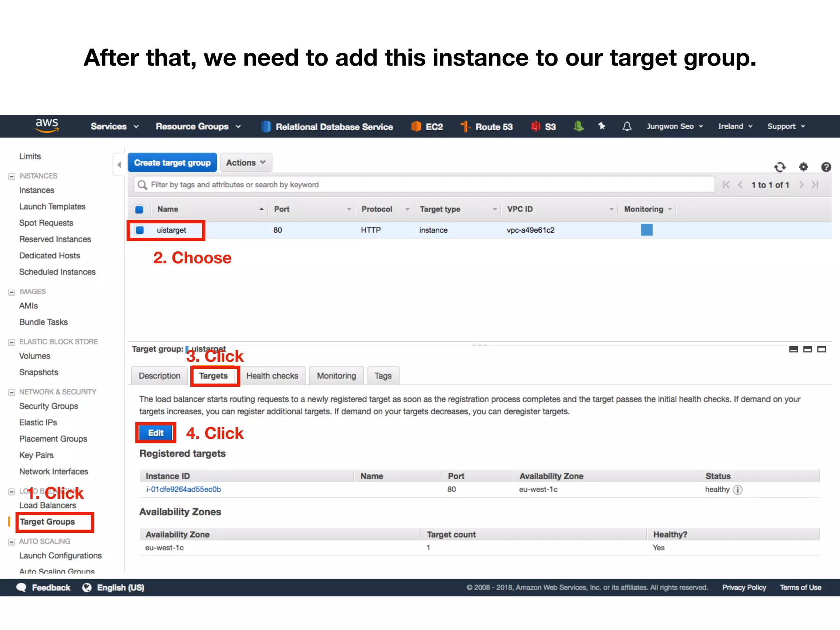Go to the previous page of results
Image resolution: width=840 pixels, height=630 pixels.
click(740, 185)
